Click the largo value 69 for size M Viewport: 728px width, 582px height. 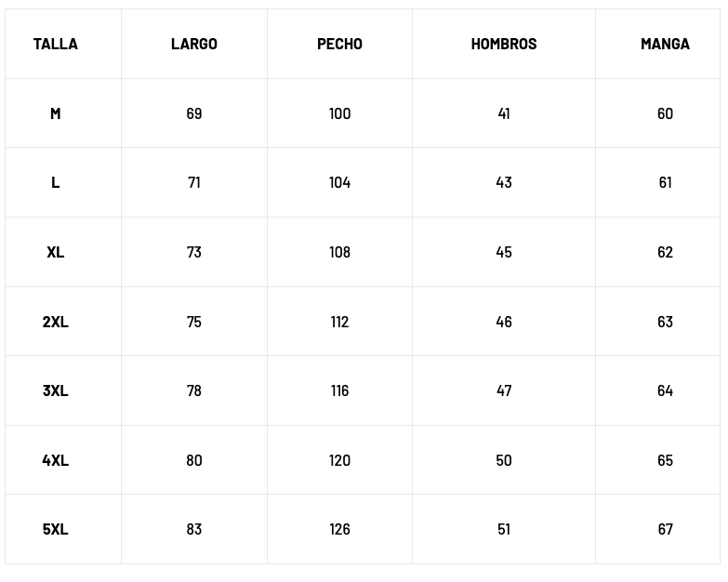[194, 113]
